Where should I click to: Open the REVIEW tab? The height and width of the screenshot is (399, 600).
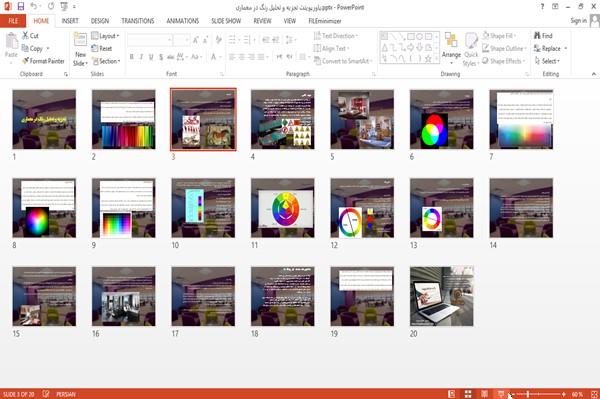coord(262,21)
